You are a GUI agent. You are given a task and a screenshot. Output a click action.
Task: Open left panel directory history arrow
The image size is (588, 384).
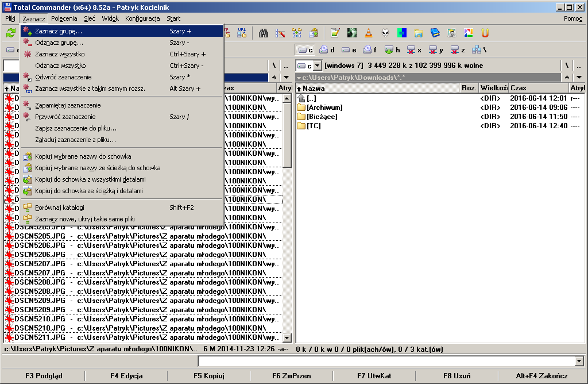[287, 78]
